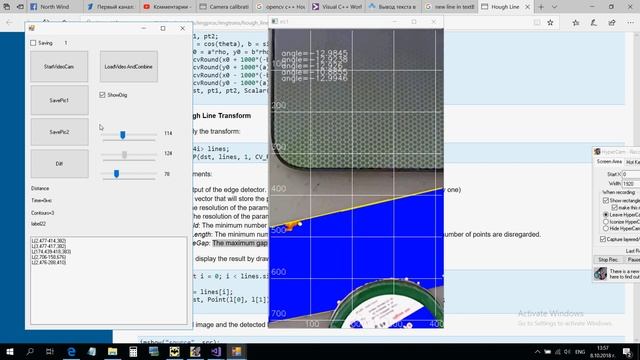The width and height of the screenshot is (640, 360).
Task: Close the Hough Line tab
Action: click(x=527, y=7)
